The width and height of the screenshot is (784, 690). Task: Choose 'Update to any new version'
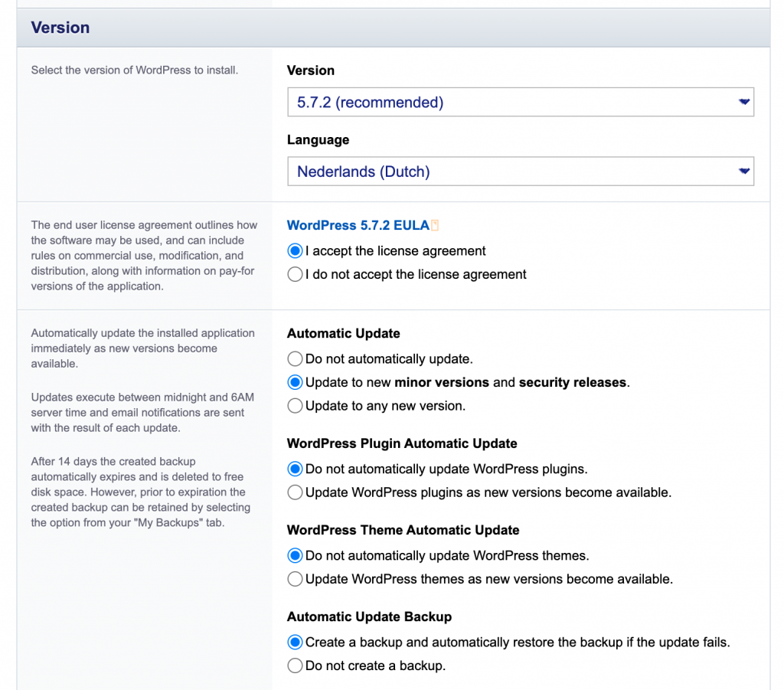(x=295, y=406)
